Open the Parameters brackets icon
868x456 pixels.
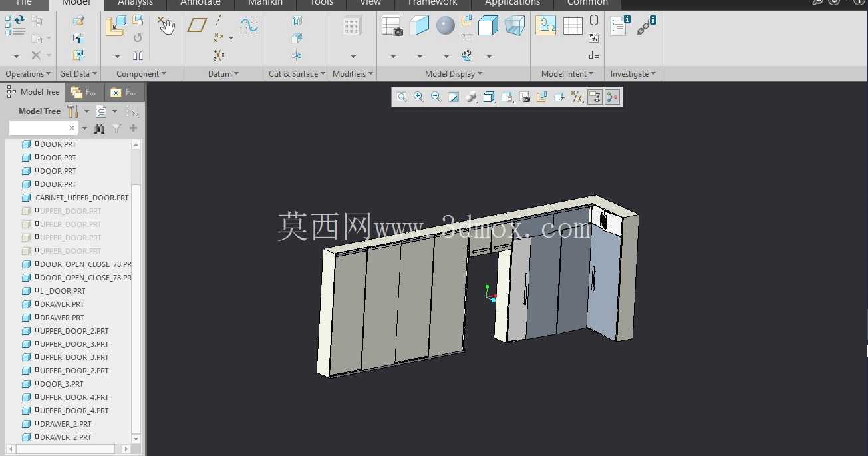pyautogui.click(x=594, y=21)
